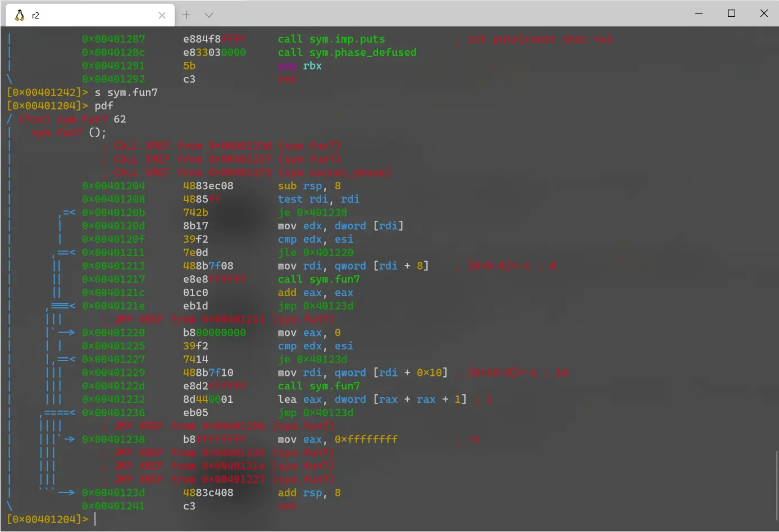The height and width of the screenshot is (532, 779).
Task: Click 'mov edx, dword [rdi]' instruction
Action: pyautogui.click(x=340, y=226)
